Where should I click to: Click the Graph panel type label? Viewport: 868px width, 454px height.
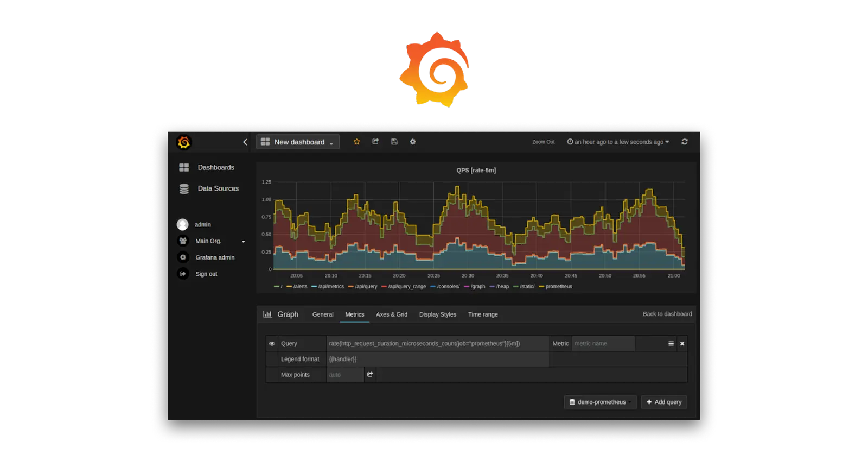pos(288,314)
